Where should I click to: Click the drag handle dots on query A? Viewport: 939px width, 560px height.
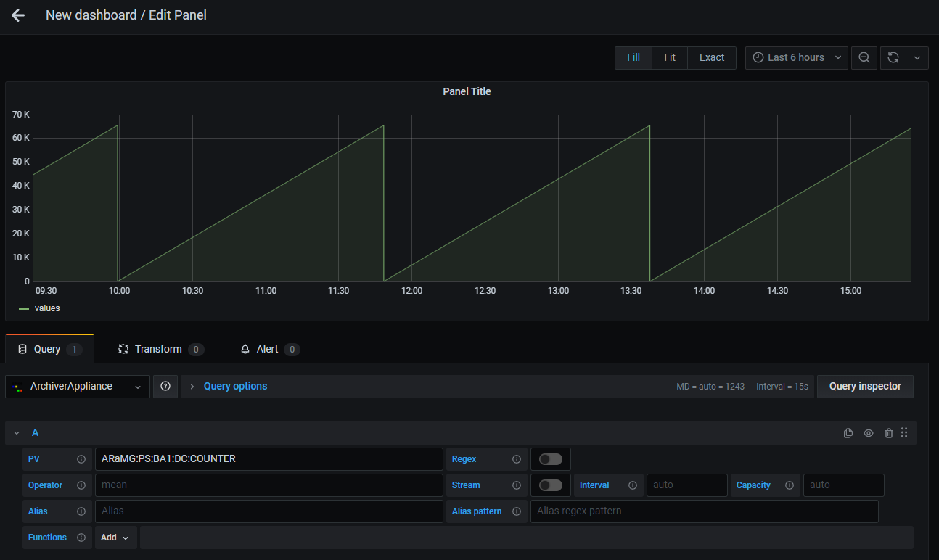904,432
